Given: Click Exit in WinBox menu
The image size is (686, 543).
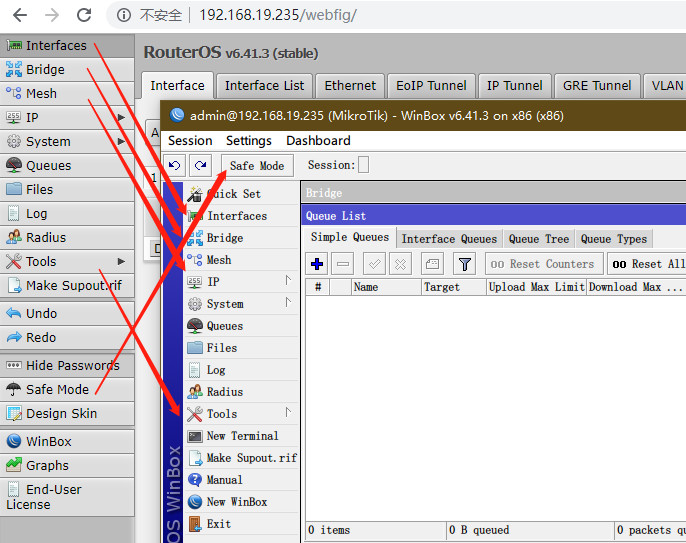Looking at the screenshot, I should (242, 524).
